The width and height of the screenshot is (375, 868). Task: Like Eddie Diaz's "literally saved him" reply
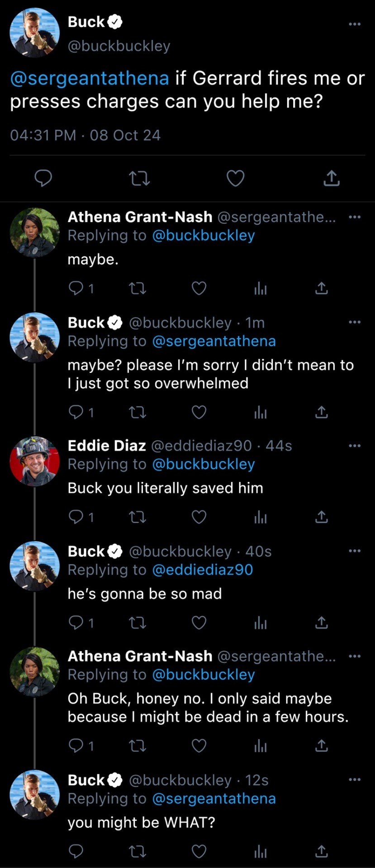(199, 517)
